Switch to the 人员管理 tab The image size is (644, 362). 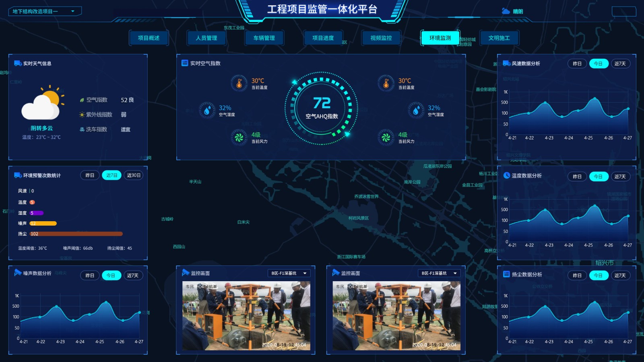tap(206, 38)
